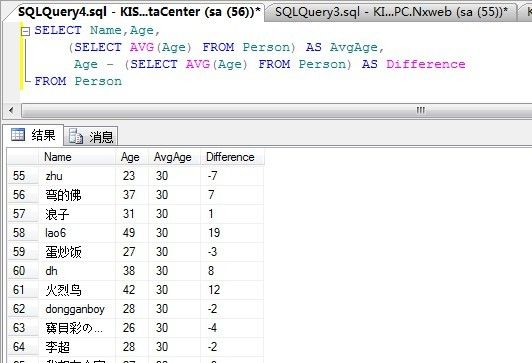Click the Name cell '浪子'
The width and height of the screenshot is (532, 363).
(x=77, y=214)
